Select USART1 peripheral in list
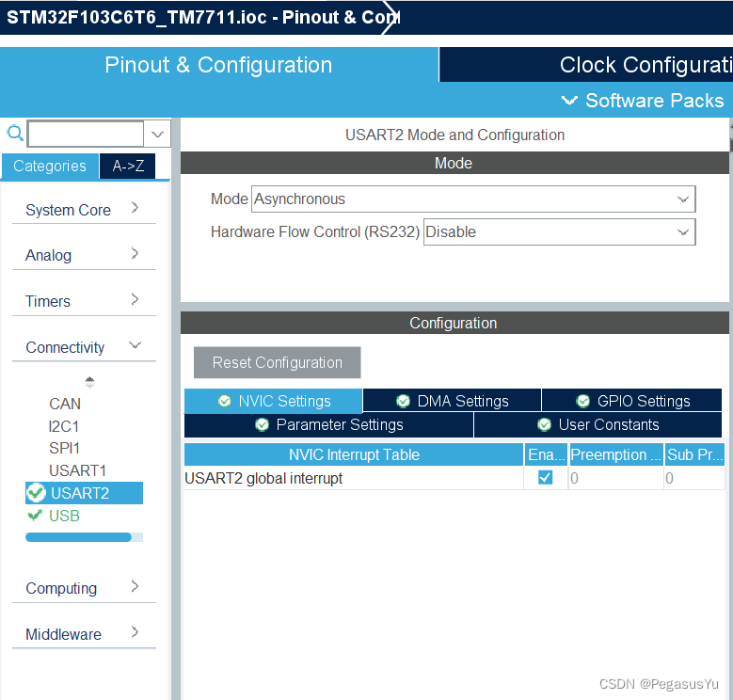The width and height of the screenshot is (733, 700). point(77,470)
